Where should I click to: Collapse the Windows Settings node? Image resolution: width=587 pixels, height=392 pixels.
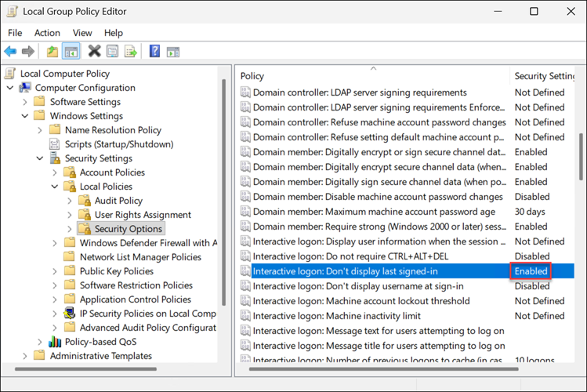click(25, 116)
